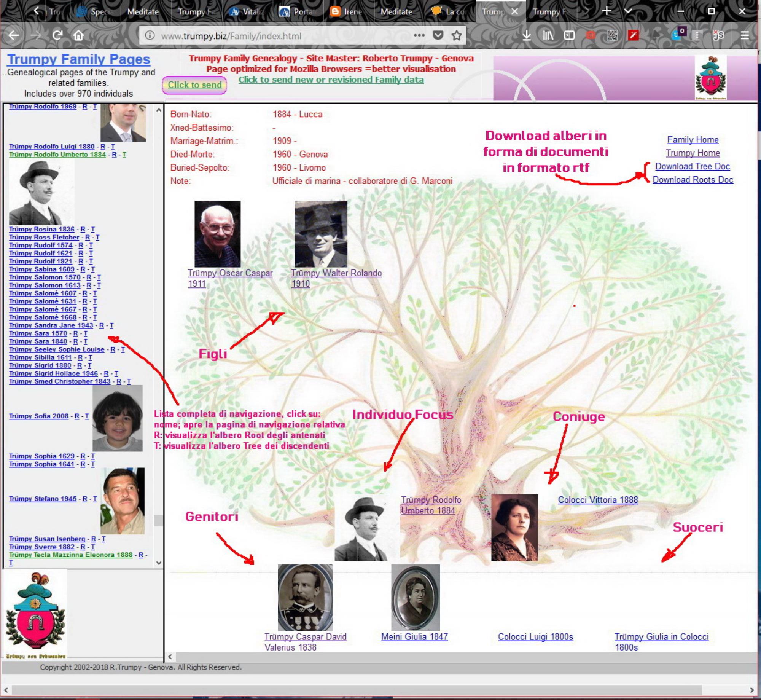This screenshot has width=761, height=700.
Task: Toggle the sidebar view icon
Action: point(569,35)
